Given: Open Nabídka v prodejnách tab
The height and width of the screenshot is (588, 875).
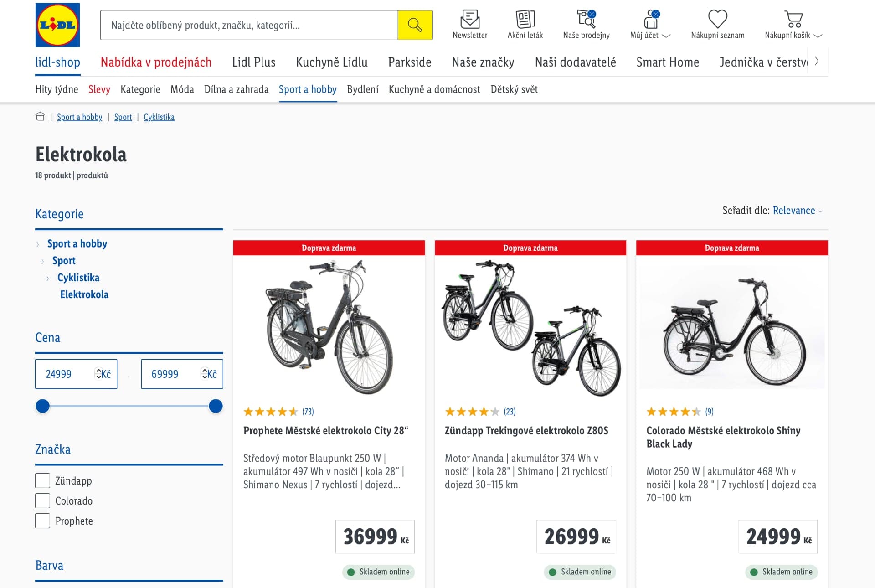Looking at the screenshot, I should point(156,62).
